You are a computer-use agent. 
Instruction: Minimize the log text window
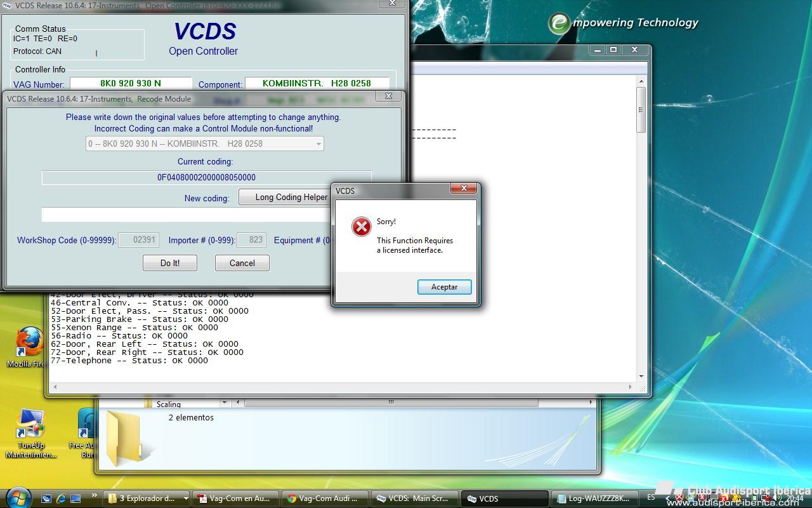pos(597,50)
